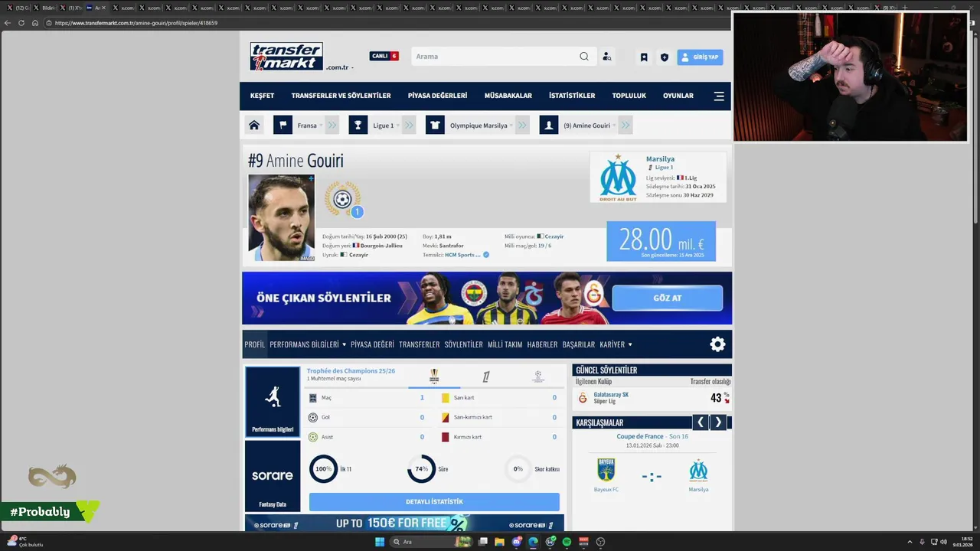This screenshot has width=980, height=551.
Task: Open TRANSFERLER VE SÖYLENTİLER menu
Action: tap(341, 96)
